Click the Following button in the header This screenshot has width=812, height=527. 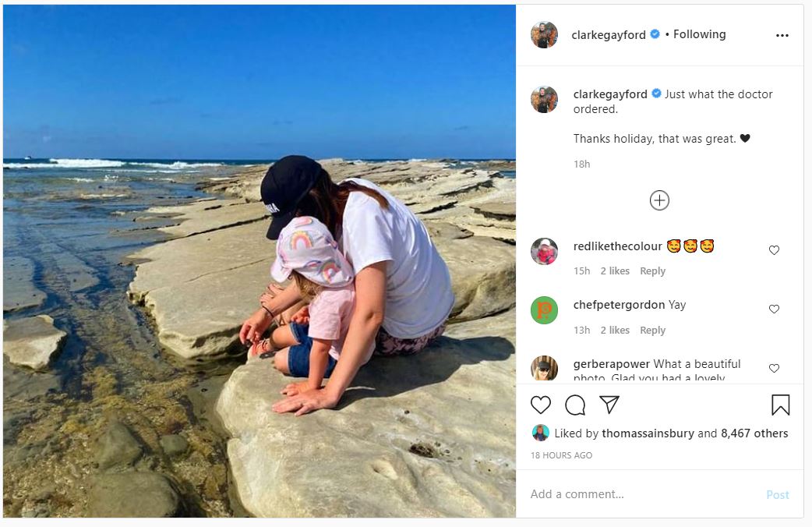[x=699, y=34]
